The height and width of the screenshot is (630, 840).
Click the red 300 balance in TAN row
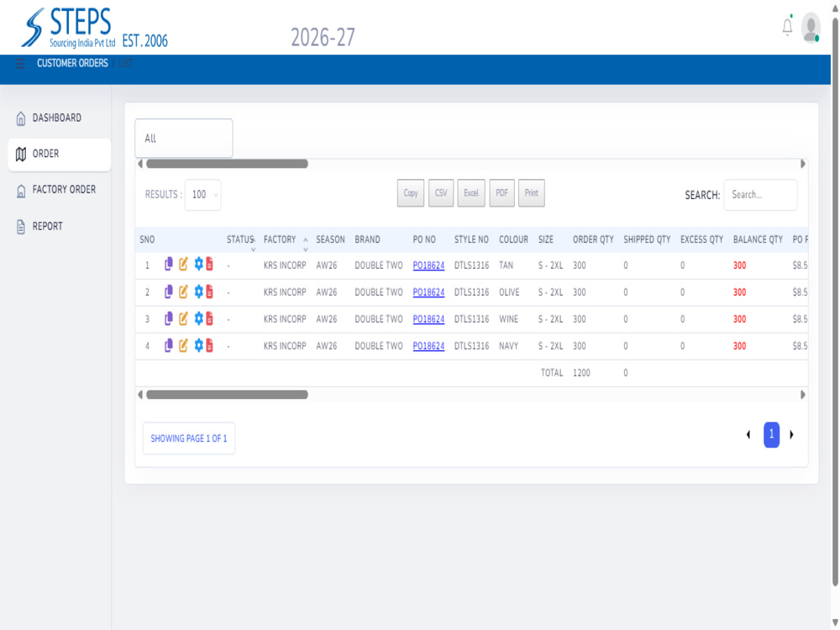coord(739,265)
